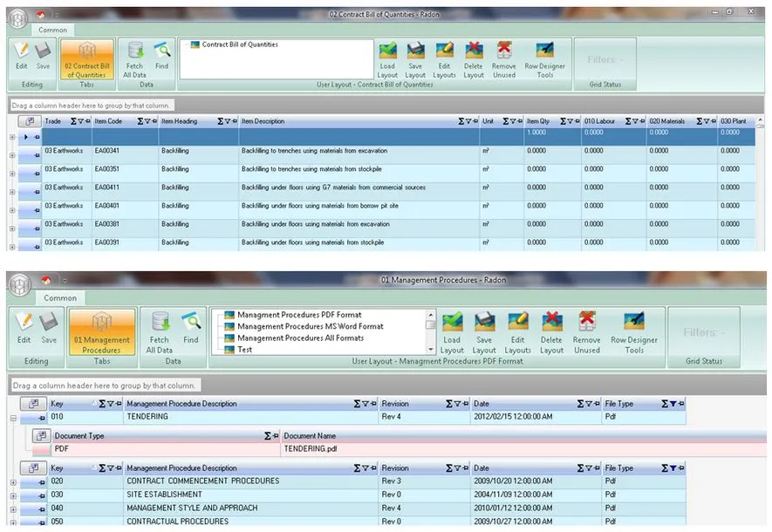Select Contract Bill of Quantities layout entry
Image resolution: width=772 pixels, height=532 pixels.
(x=240, y=44)
